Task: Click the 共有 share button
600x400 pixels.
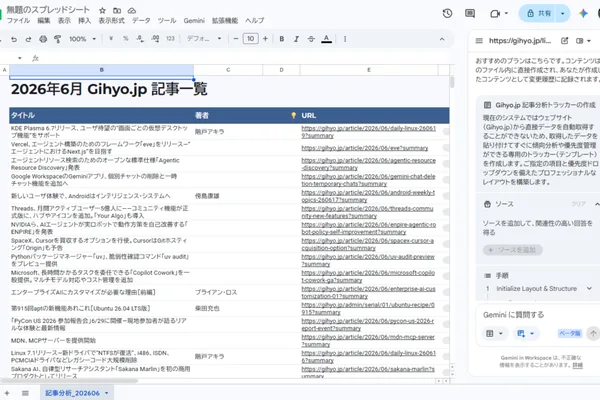Action: pyautogui.click(x=538, y=13)
